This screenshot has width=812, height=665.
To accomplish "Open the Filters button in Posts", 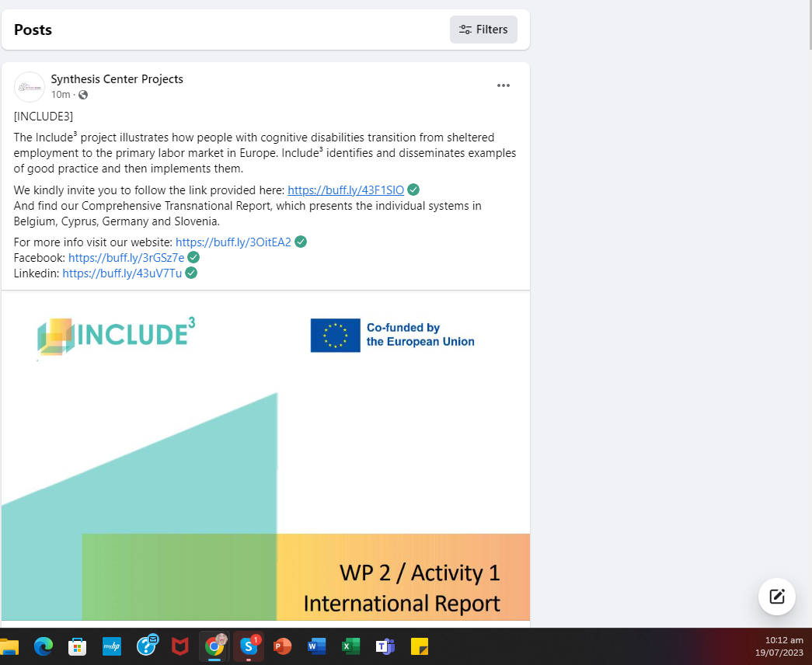I will (483, 30).
